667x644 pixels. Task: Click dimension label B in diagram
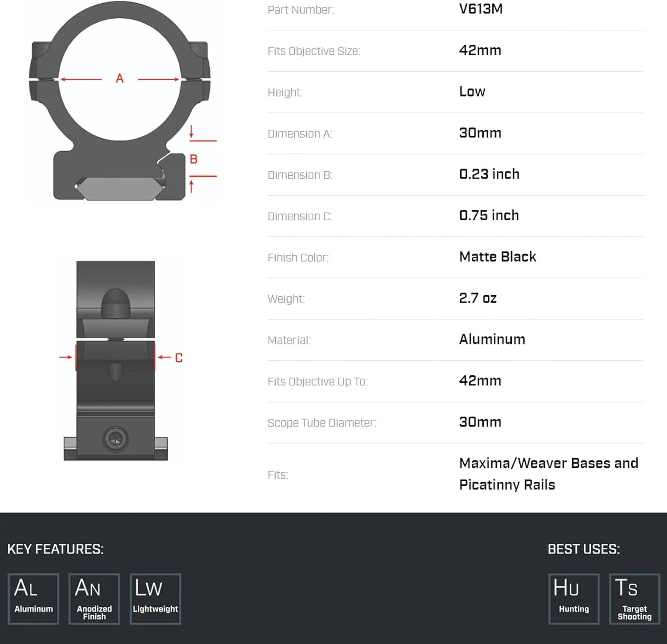pos(193,159)
